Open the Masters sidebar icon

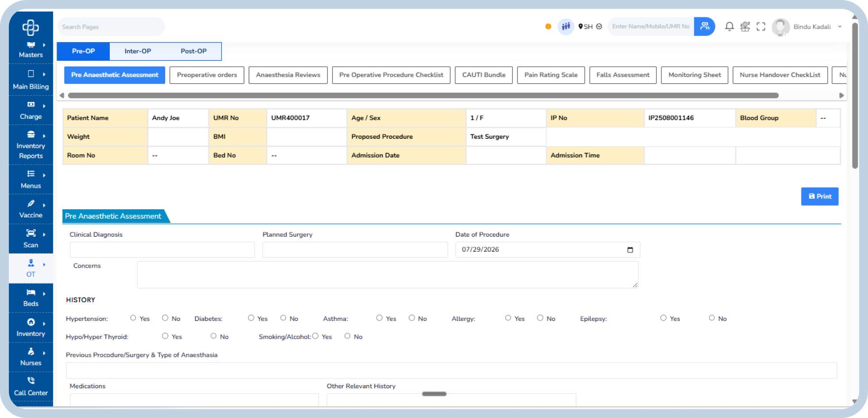(x=31, y=45)
